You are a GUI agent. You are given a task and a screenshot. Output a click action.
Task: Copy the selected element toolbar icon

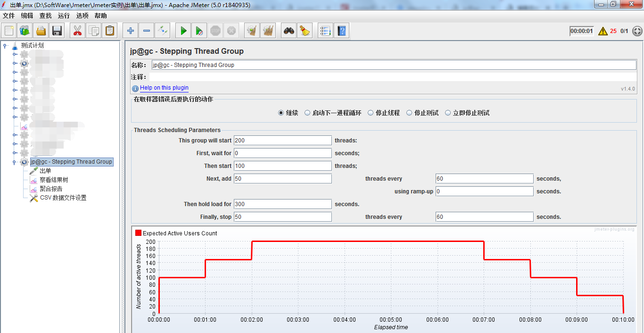tap(94, 31)
